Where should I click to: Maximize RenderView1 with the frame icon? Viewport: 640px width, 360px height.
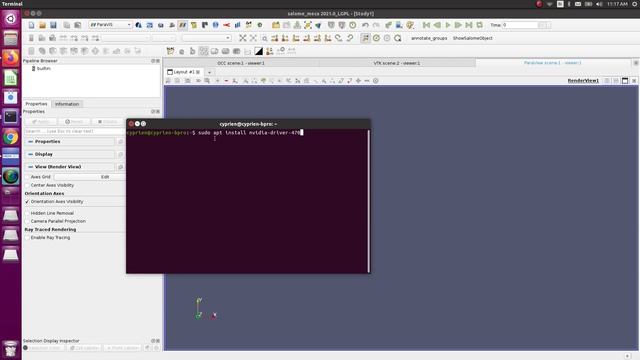[625, 81]
